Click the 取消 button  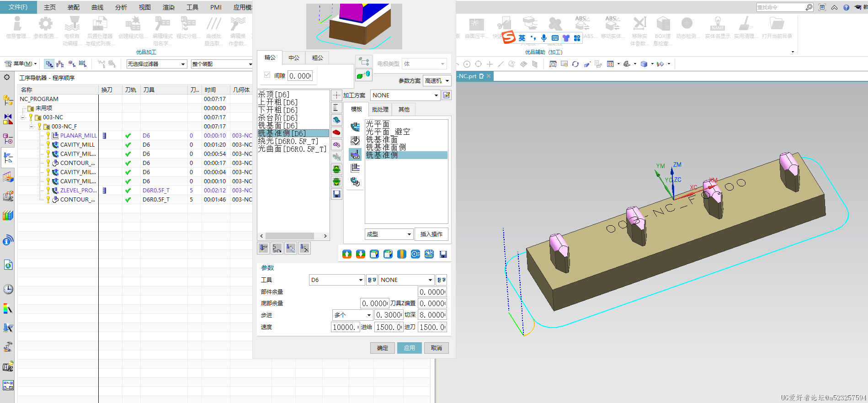point(437,348)
